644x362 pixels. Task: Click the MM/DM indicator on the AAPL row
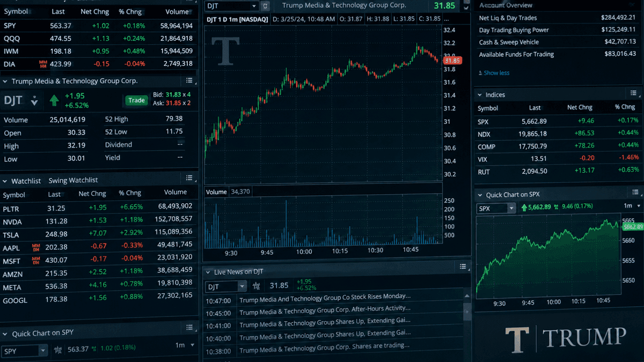(36, 248)
